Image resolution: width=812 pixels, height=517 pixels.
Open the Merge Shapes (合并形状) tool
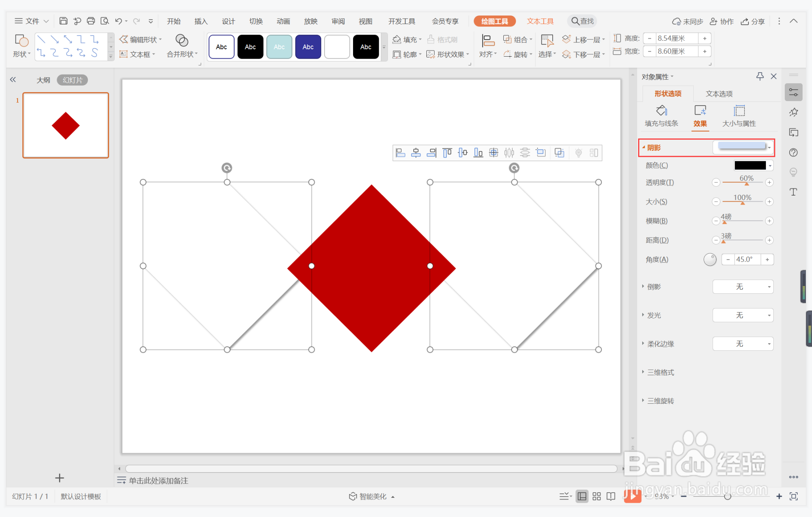tap(182, 46)
